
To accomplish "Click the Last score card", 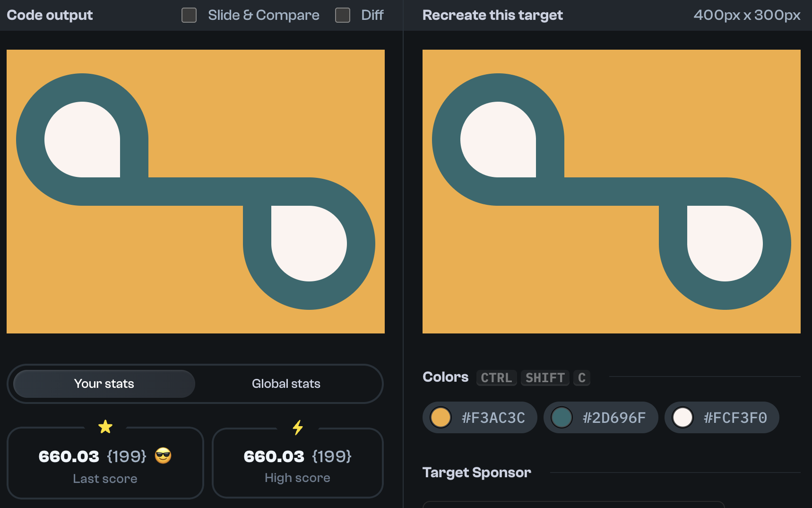I will (105, 463).
